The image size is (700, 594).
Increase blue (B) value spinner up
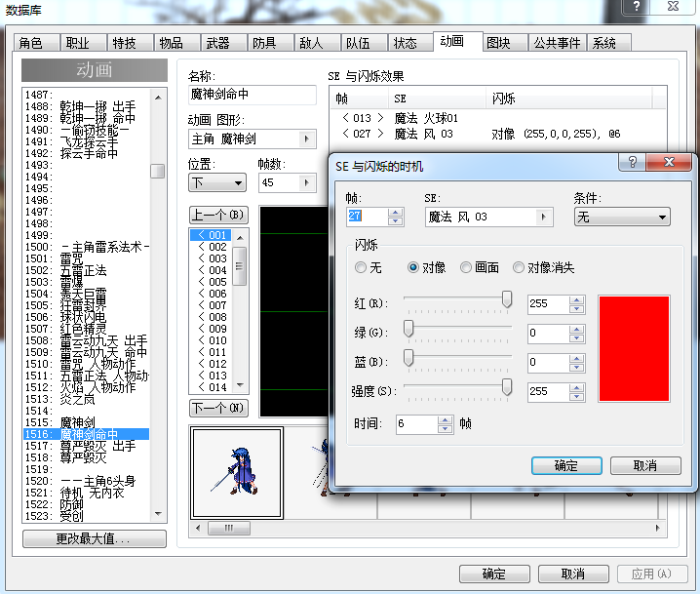coord(577,359)
